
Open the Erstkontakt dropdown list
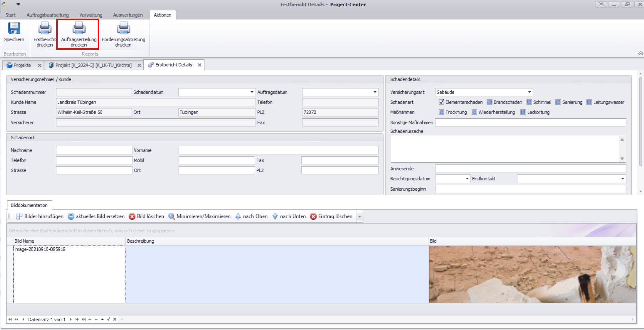coord(622,179)
